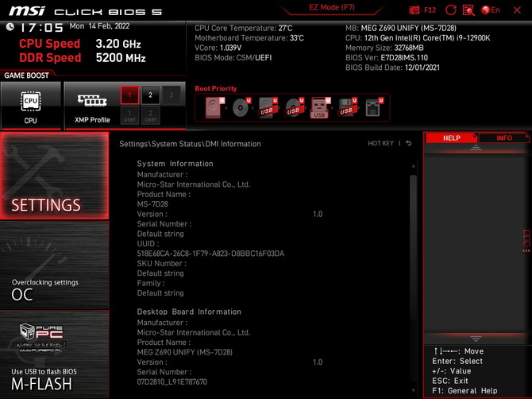
Task: Click the System Information heading
Action: [175, 164]
